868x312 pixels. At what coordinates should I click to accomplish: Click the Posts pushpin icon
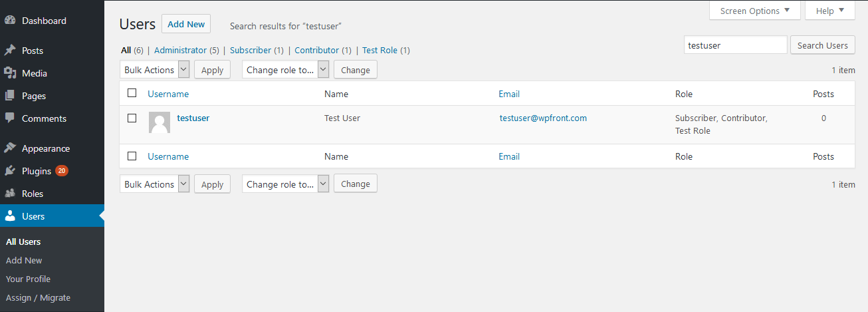tap(10, 51)
